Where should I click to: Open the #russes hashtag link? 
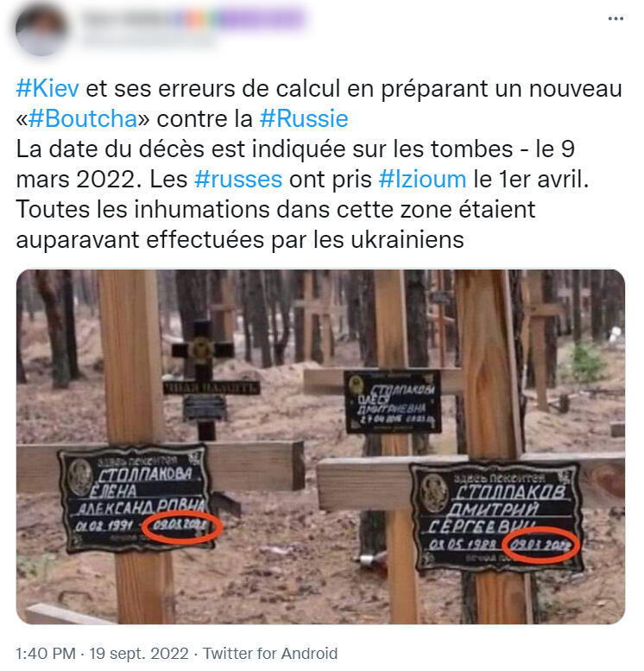click(238, 180)
